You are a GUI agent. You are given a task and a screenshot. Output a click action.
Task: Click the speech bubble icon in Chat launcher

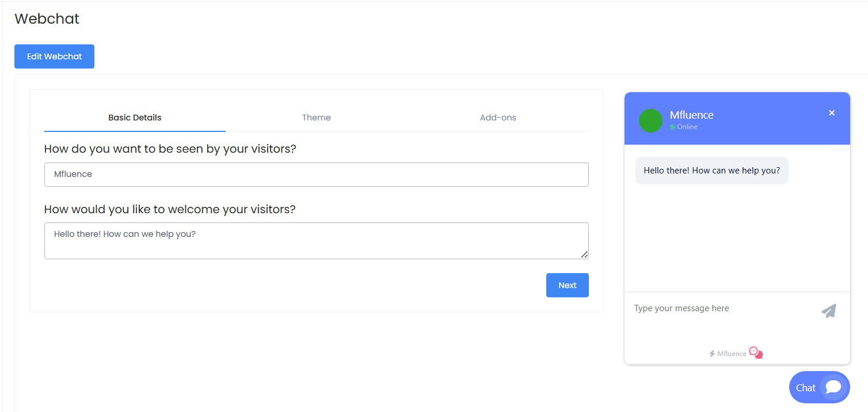click(833, 387)
